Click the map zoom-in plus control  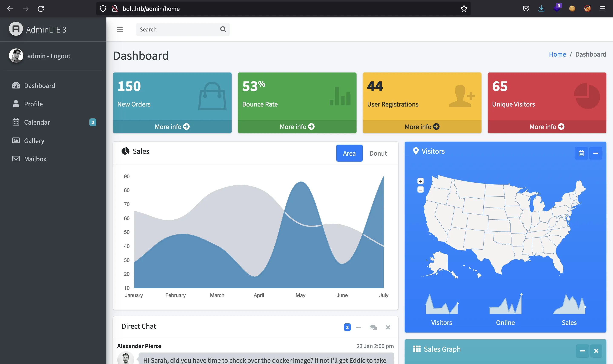(420, 181)
